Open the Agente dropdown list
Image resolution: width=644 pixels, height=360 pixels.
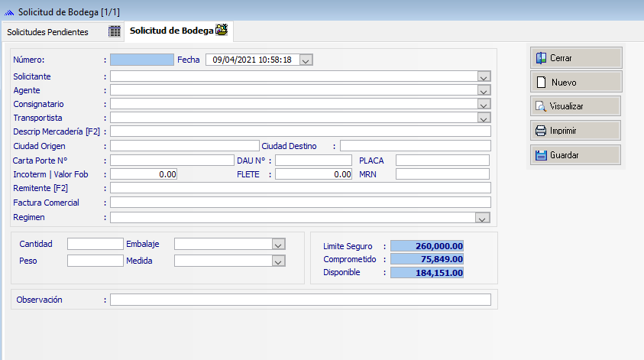[483, 90]
